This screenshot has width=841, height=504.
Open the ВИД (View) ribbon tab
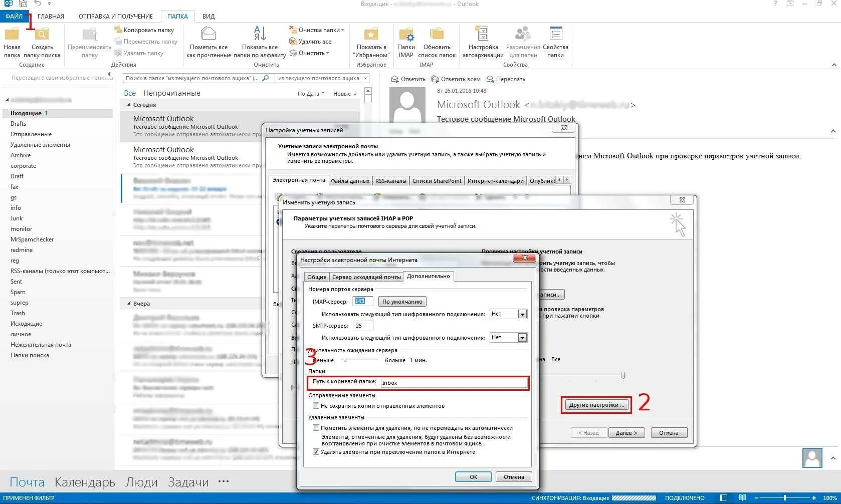208,16
